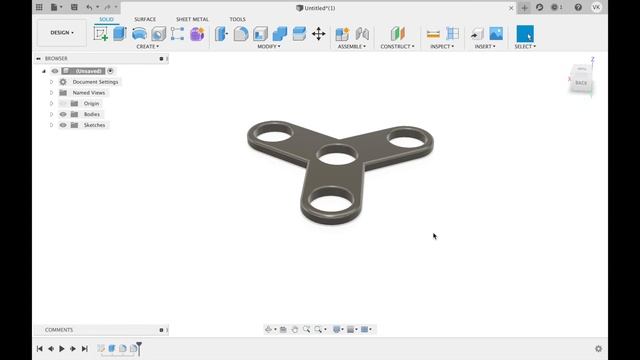This screenshot has width=640, height=360.
Task: Open the job status refresh icon
Action: point(540,7)
